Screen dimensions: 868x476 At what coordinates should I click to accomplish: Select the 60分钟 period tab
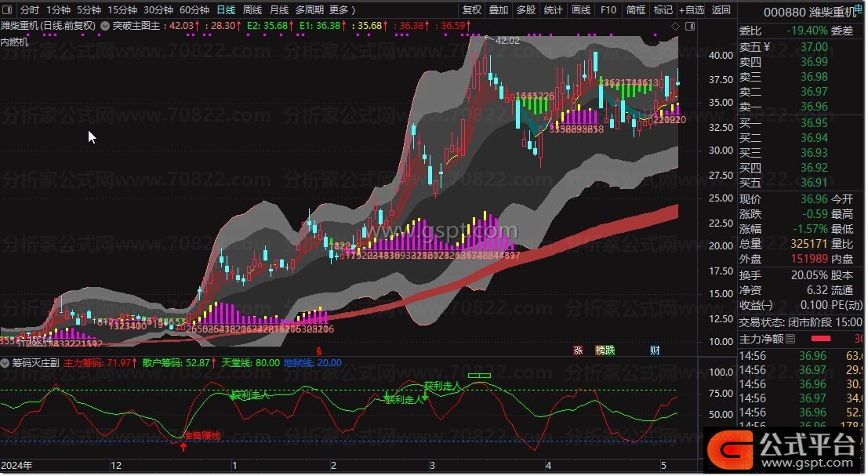tap(194, 10)
